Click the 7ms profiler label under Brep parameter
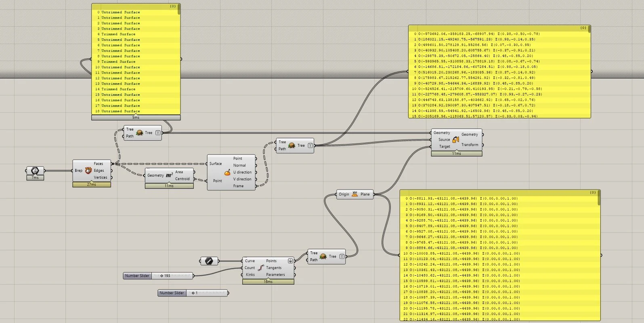Viewport: 644px width, 323px height. [35, 177]
